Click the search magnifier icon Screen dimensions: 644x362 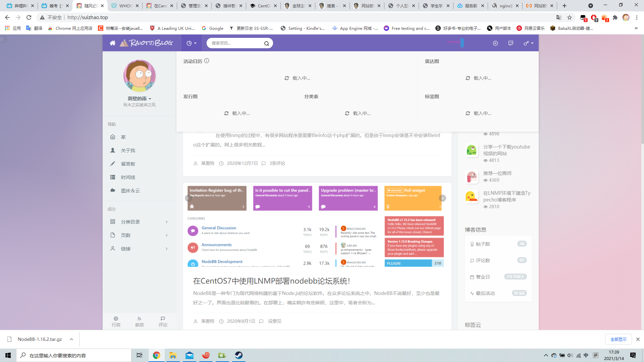click(267, 43)
